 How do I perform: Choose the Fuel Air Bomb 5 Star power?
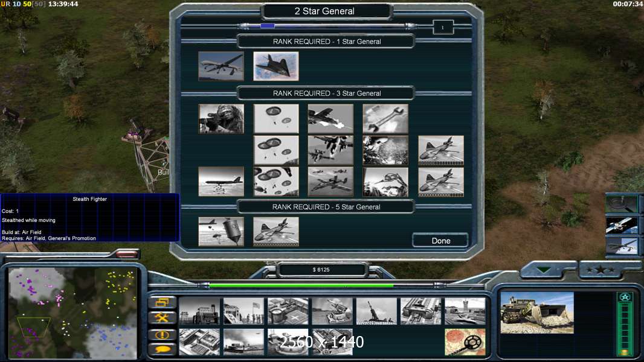(x=221, y=232)
